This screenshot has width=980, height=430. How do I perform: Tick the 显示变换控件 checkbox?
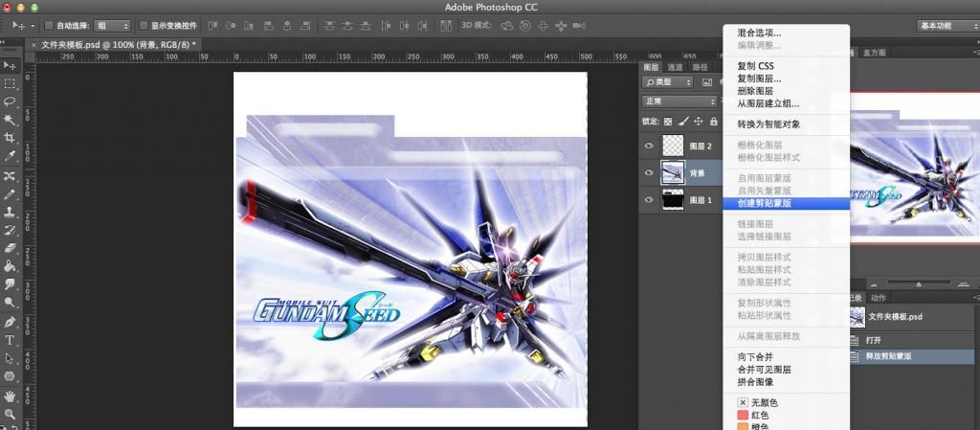[144, 26]
